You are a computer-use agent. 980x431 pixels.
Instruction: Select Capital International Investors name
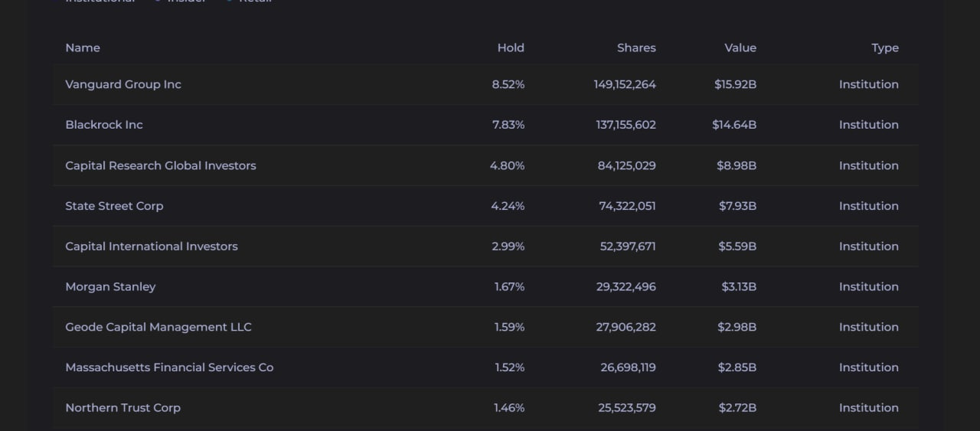pyautogui.click(x=152, y=247)
